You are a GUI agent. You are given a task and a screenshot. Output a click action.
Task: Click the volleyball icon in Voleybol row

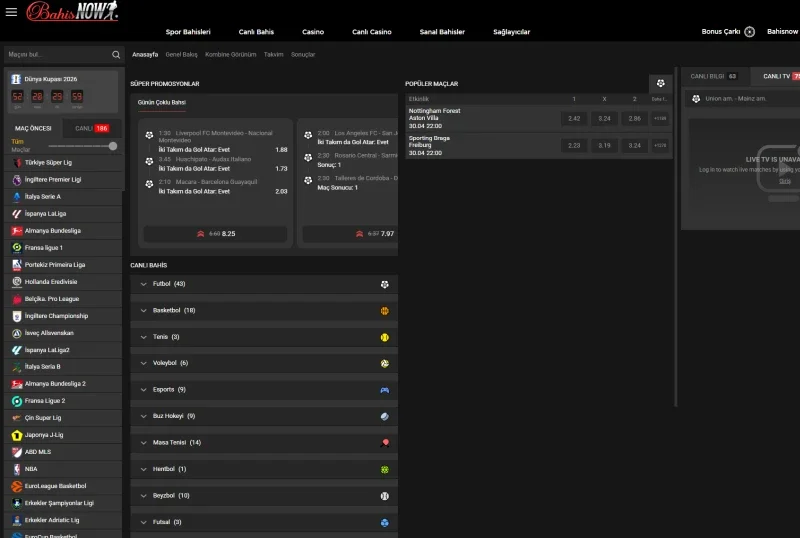pos(385,363)
